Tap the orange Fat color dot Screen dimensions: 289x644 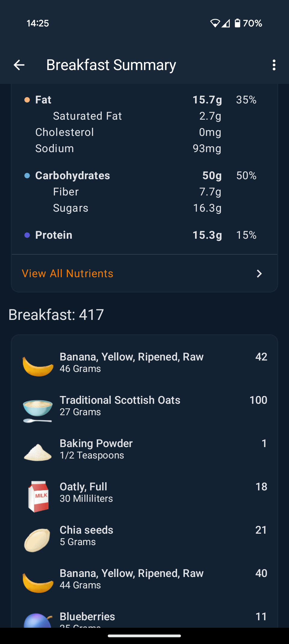27,100
